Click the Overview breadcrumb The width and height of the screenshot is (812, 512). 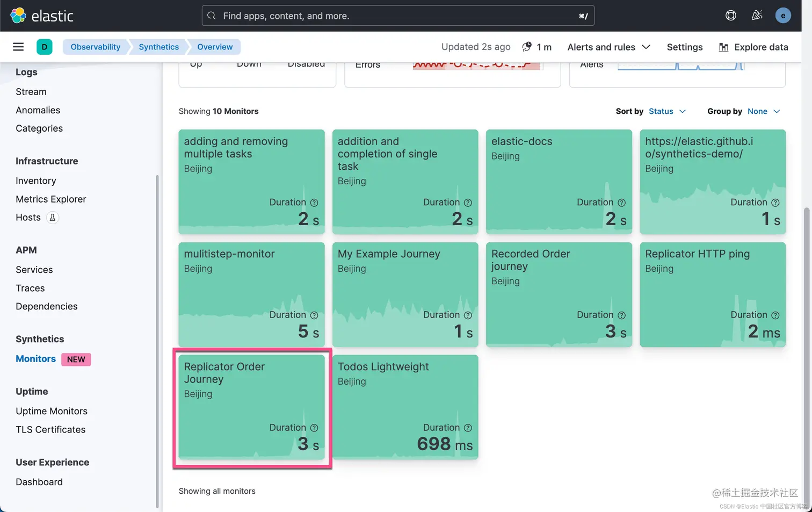click(215, 47)
